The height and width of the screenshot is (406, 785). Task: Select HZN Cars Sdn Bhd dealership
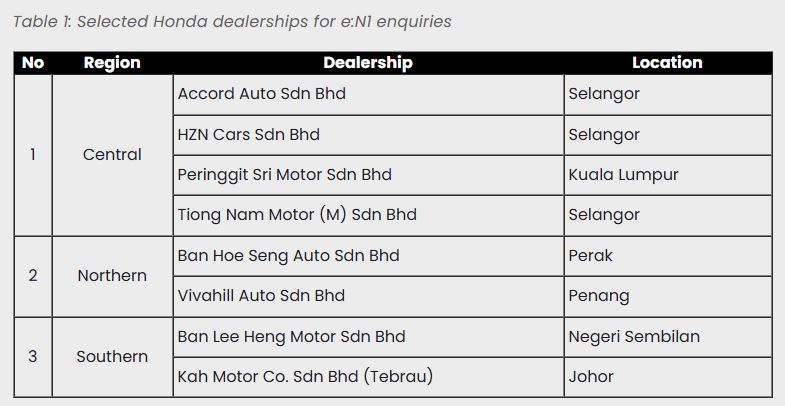coord(248,134)
